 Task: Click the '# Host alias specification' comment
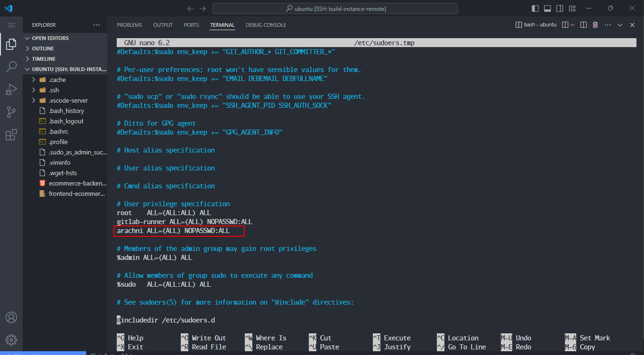point(166,150)
